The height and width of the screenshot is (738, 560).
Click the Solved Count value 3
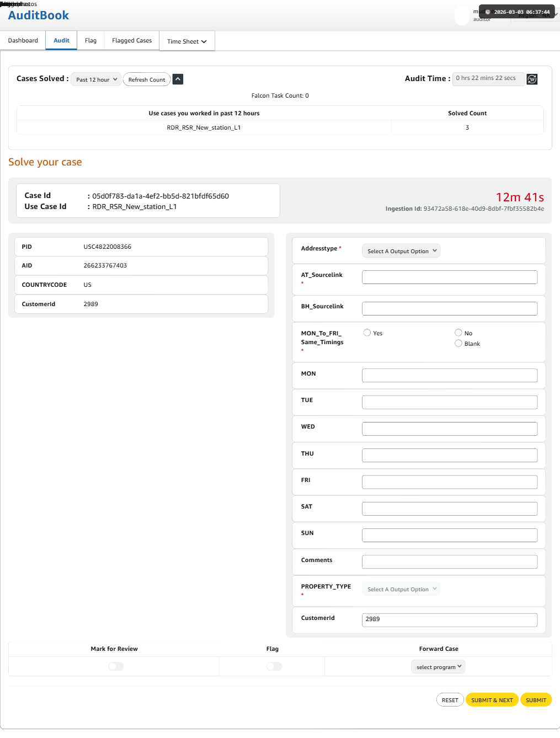point(467,127)
